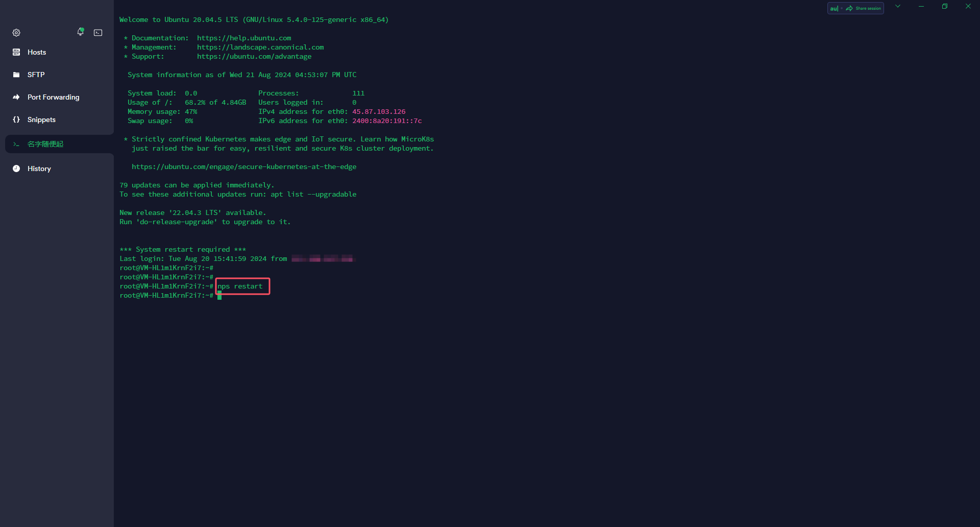Switch to the 名字随便起 terminal tab
The image size is (980, 527).
pyautogui.click(x=45, y=144)
